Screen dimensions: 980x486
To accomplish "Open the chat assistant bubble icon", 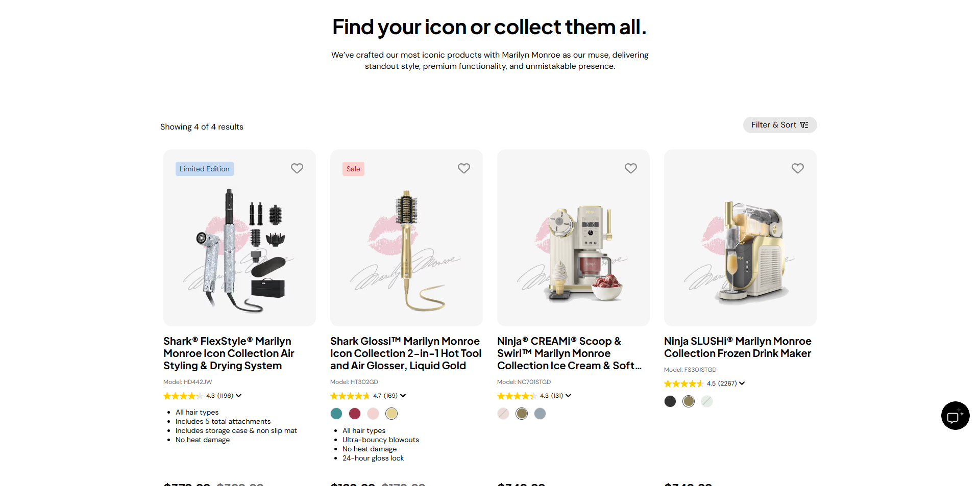I will (955, 416).
